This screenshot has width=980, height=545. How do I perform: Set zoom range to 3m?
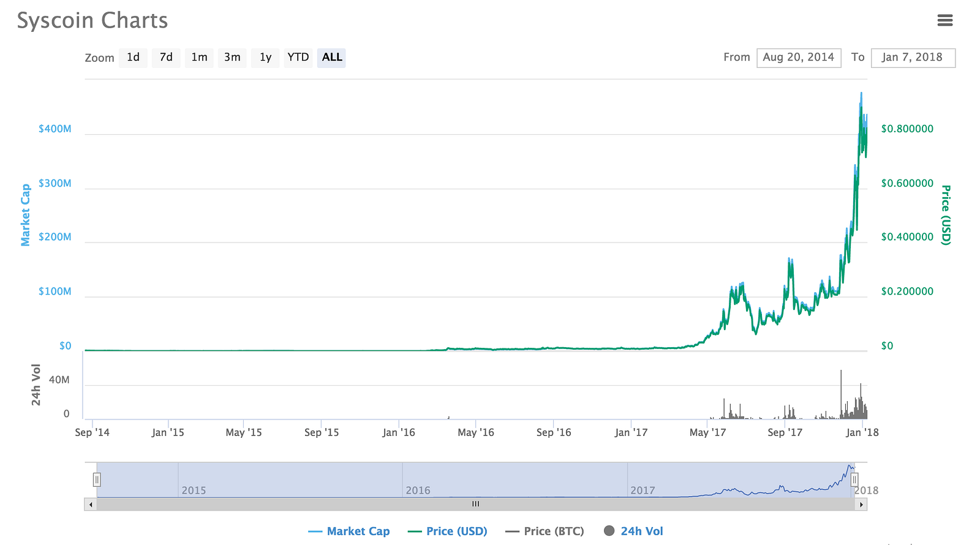[x=232, y=58]
